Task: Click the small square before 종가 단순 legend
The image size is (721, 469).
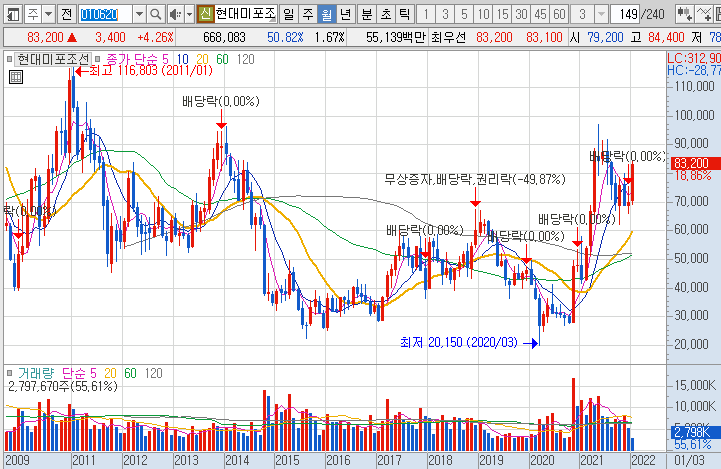Action: [97, 59]
